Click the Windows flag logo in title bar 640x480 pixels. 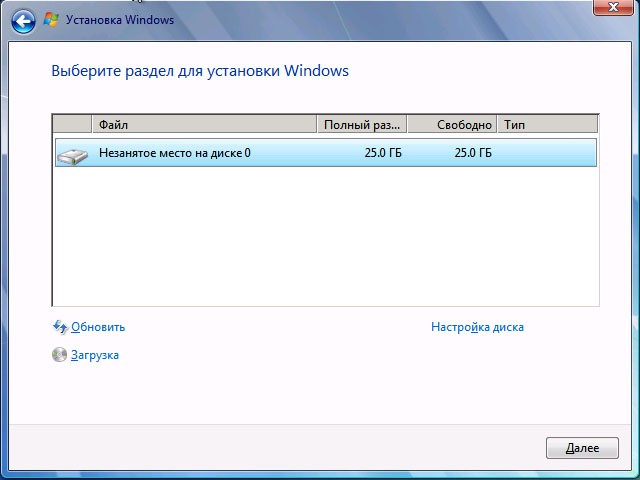pos(51,20)
